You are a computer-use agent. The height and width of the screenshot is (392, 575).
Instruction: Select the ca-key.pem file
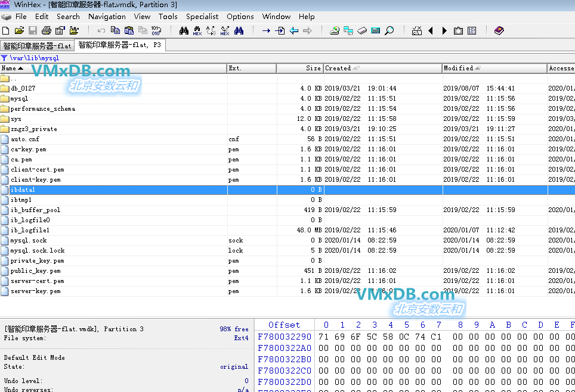(28, 150)
